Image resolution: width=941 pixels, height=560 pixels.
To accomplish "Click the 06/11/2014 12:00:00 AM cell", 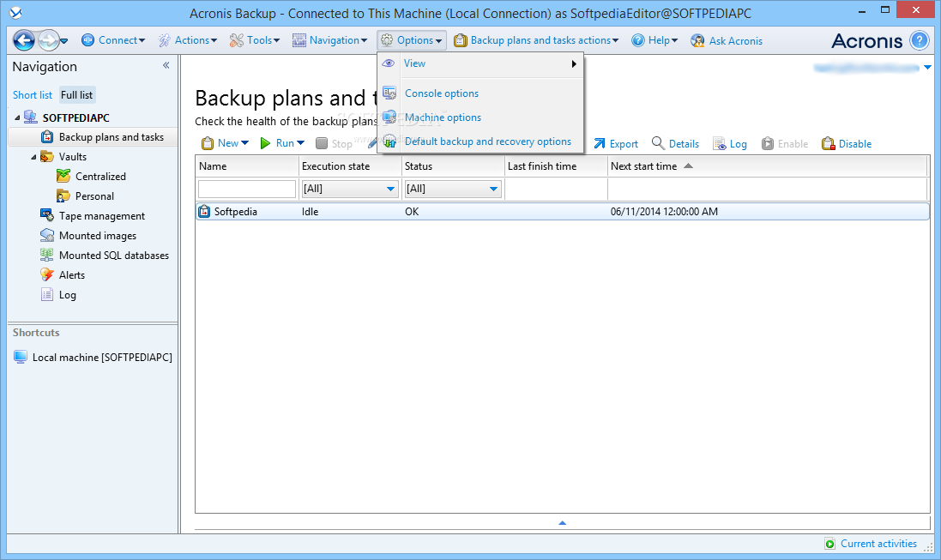I will pos(664,211).
